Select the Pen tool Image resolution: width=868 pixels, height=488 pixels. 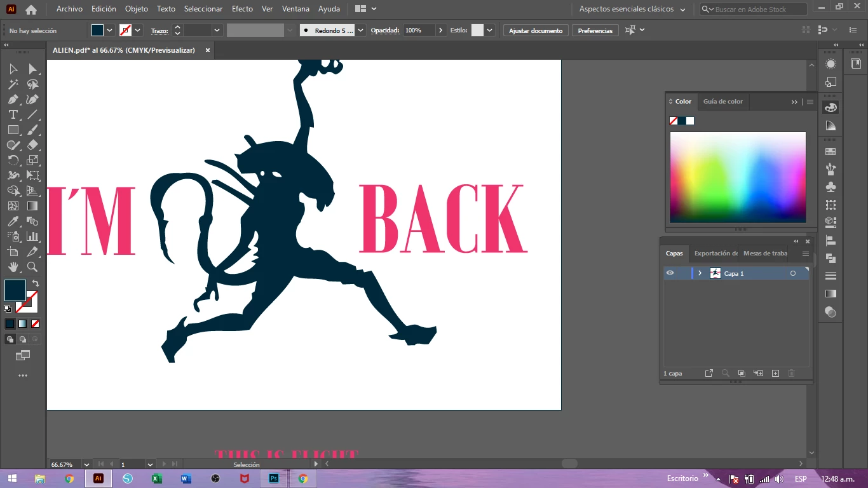(13, 99)
